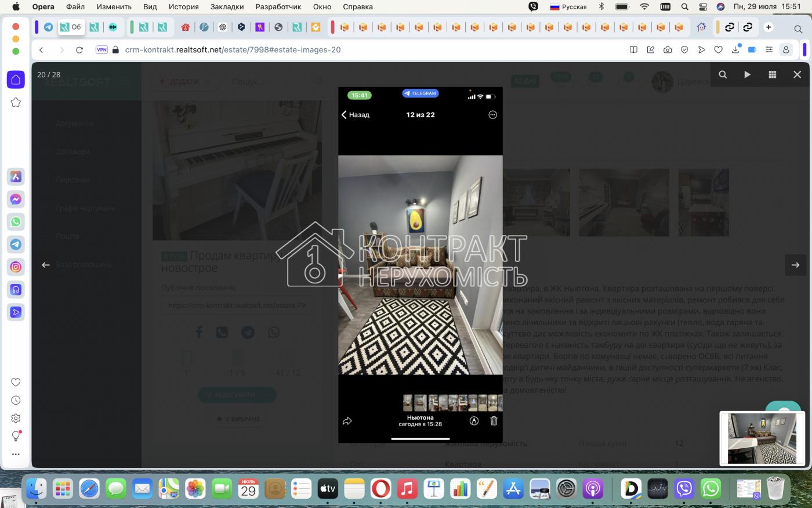Open the battery saver icon
Screen dimensions: 812x508
point(752,50)
